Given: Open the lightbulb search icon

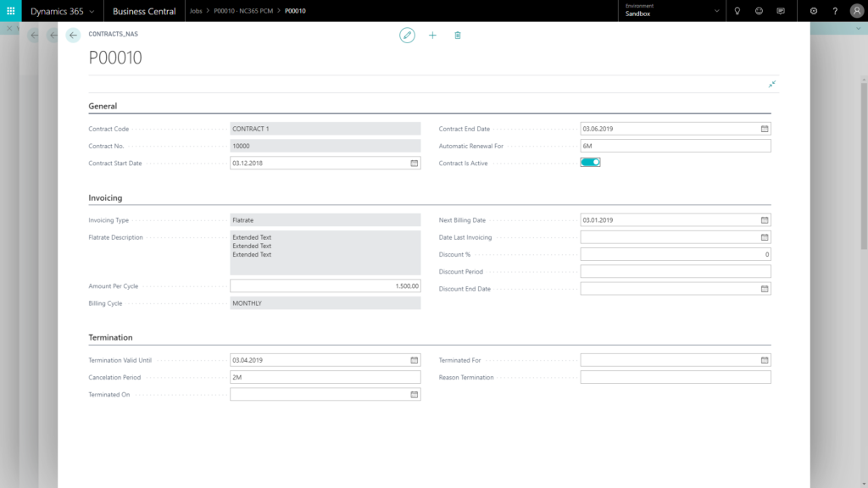Looking at the screenshot, I should pyautogui.click(x=737, y=11).
